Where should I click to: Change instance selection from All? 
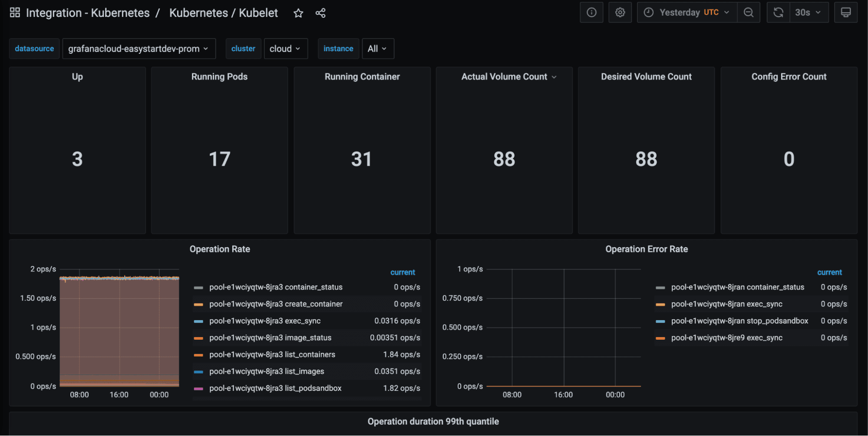377,49
